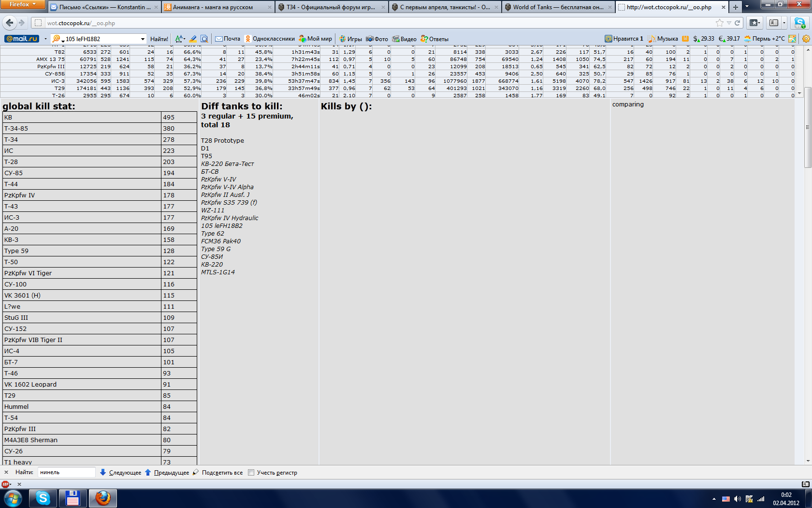Expand the mail.ru search field dropdown arrow
The height and width of the screenshot is (508, 812).
point(143,39)
